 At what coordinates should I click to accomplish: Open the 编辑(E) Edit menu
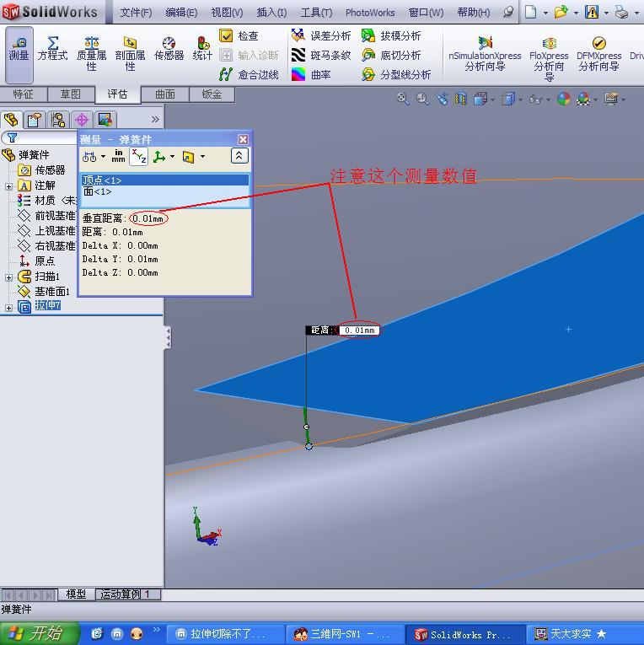(181, 13)
